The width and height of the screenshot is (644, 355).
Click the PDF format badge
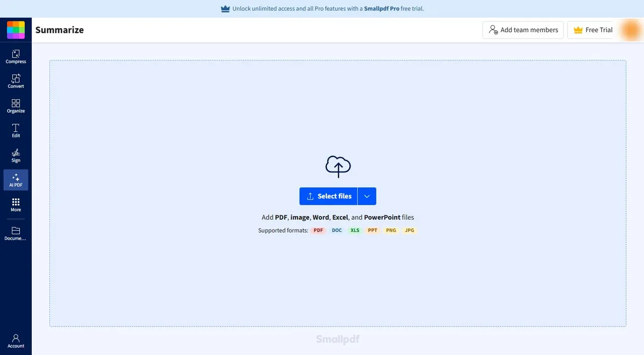(319, 231)
